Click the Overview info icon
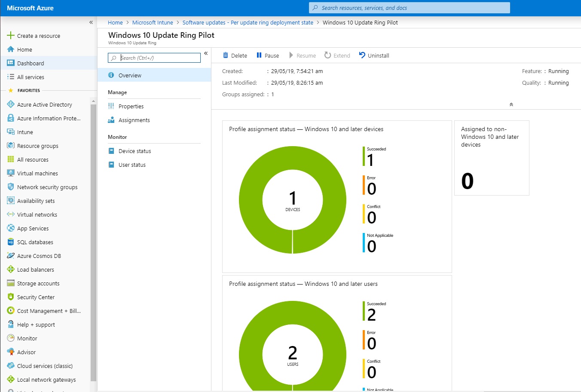 pyautogui.click(x=111, y=75)
